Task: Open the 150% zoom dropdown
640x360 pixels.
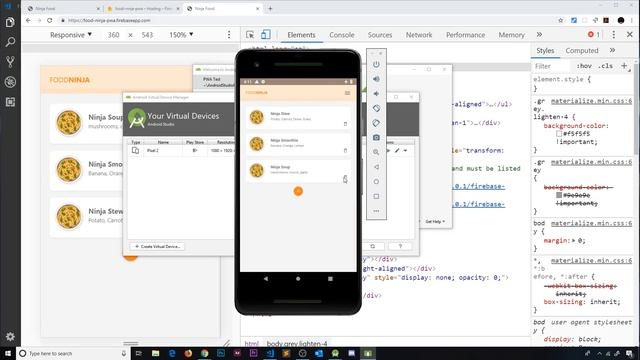Action: click(181, 35)
